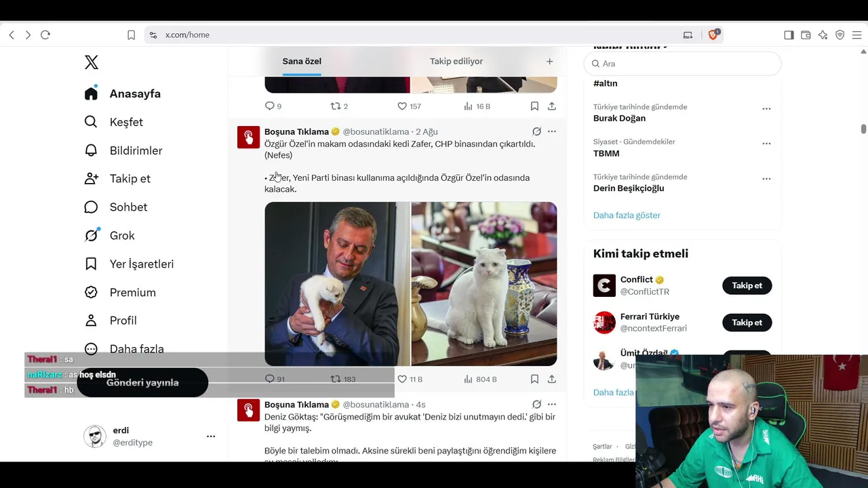The image size is (868, 488).
Task: Ask Grok about the 2 Ağu post
Action: point(536,131)
